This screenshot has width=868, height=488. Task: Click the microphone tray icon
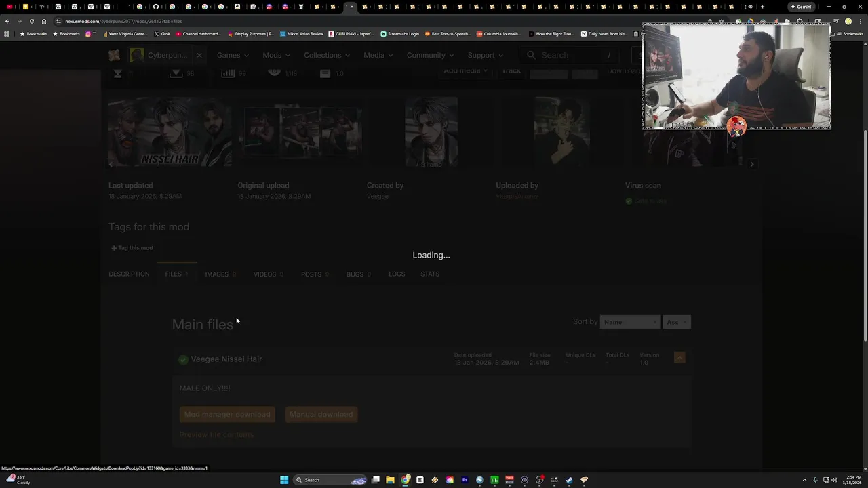[x=815, y=480]
